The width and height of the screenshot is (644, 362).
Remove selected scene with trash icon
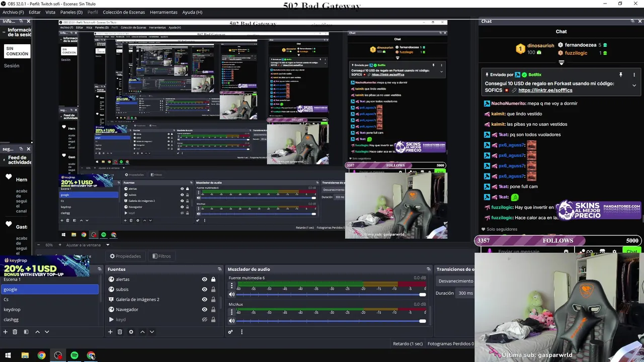pos(15,332)
